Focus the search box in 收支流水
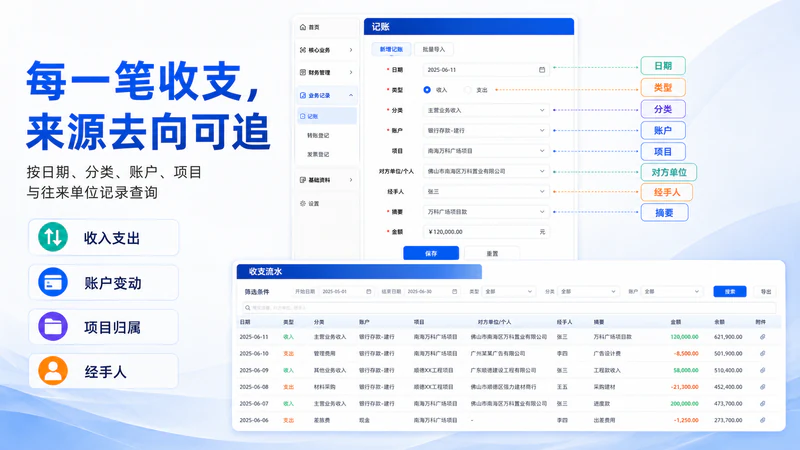 [509, 308]
